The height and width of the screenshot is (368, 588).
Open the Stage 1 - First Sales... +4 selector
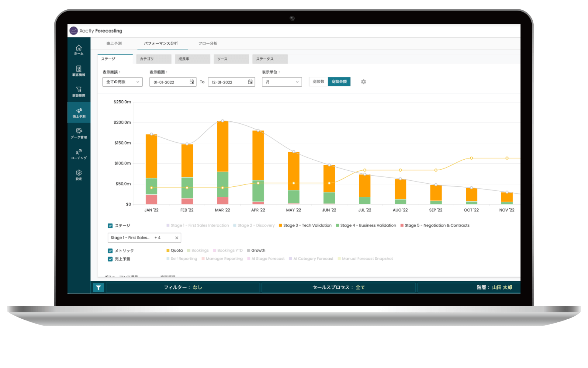pos(144,238)
